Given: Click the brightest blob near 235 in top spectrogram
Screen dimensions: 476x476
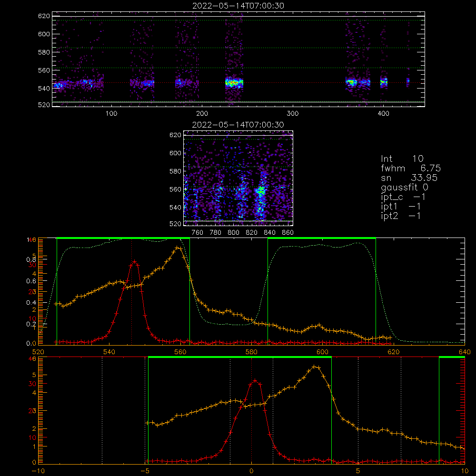Looking at the screenshot, I should [234, 82].
